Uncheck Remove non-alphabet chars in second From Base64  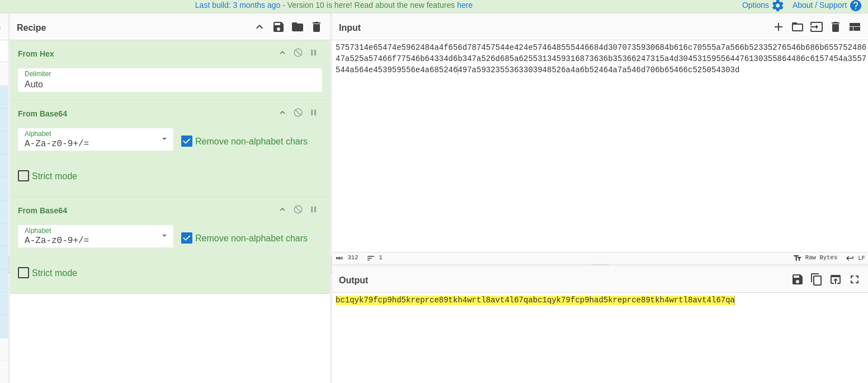[187, 238]
